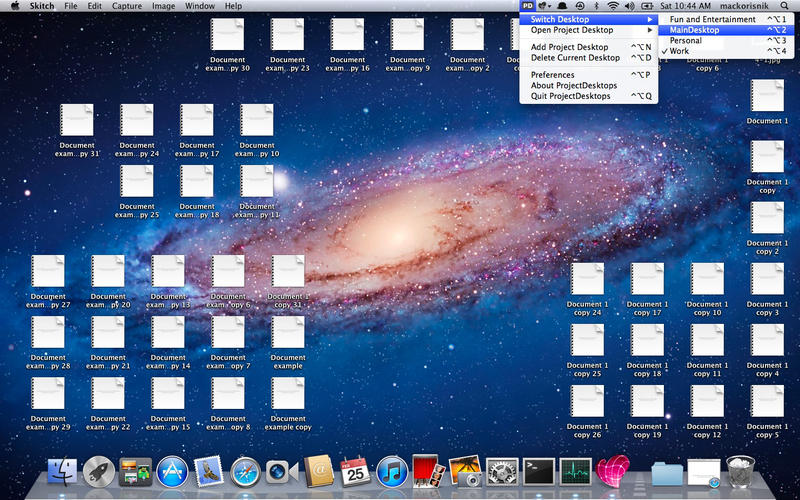Choose Add Project Desktop menu item
Screen dimensions: 800x500
pos(570,47)
